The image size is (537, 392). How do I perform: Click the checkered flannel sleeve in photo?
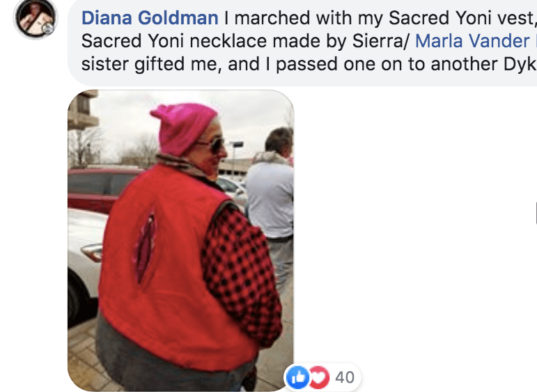tap(241, 274)
